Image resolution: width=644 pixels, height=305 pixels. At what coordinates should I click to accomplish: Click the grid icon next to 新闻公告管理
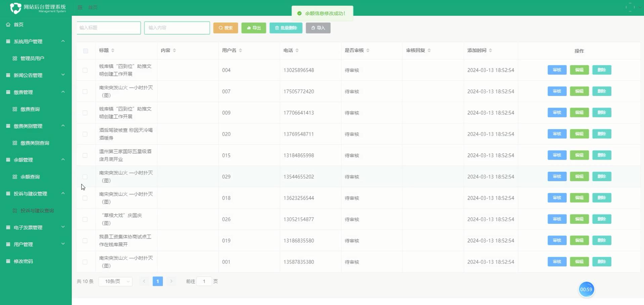[8, 75]
